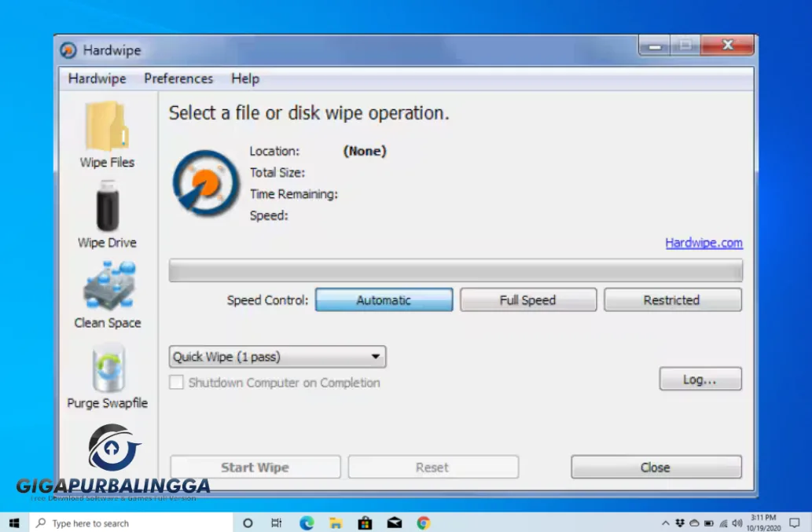The width and height of the screenshot is (812, 532).
Task: Set Speed Control to Automatic
Action: click(384, 300)
